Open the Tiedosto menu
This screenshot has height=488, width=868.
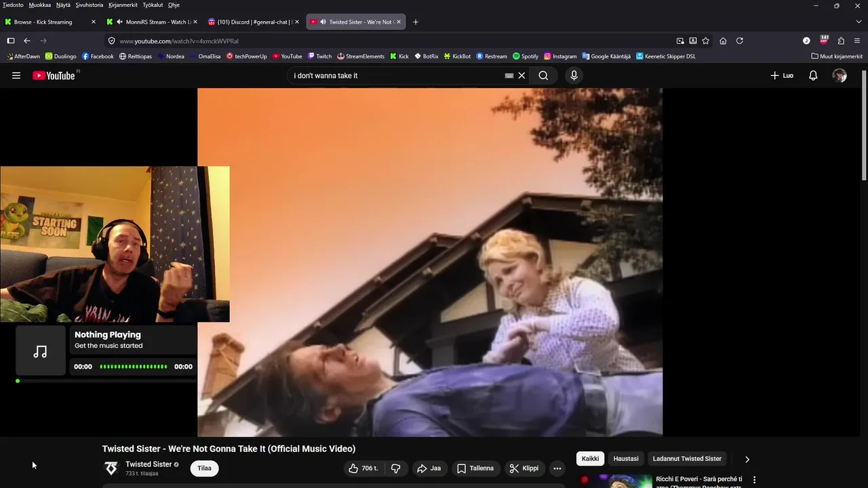(x=13, y=5)
